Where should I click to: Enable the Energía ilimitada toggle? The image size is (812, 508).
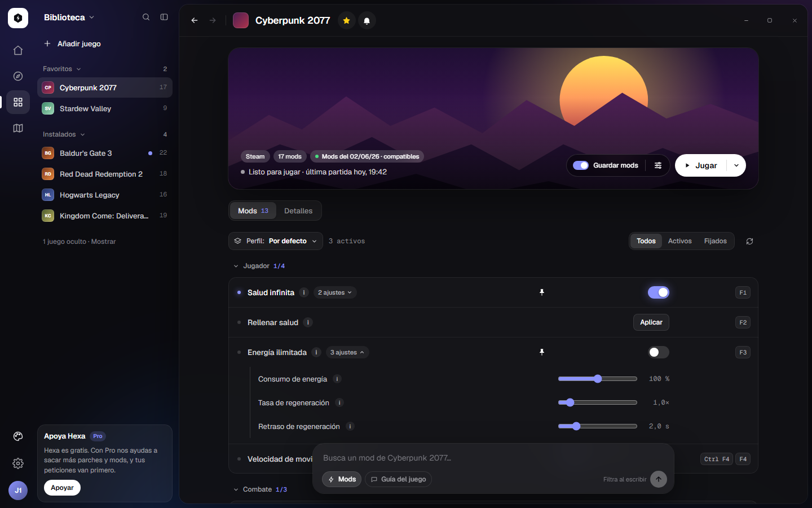[x=659, y=352]
